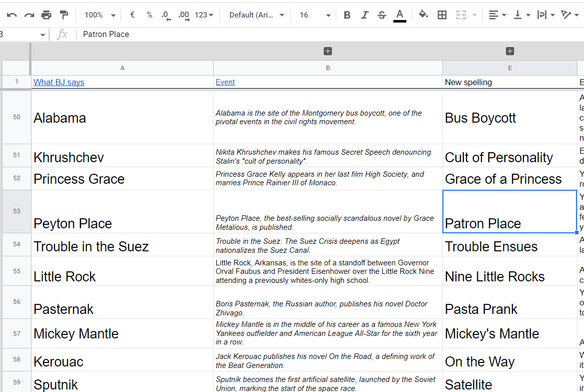Select the 'New spelling' header cell
The height and width of the screenshot is (392, 584).
coord(509,82)
